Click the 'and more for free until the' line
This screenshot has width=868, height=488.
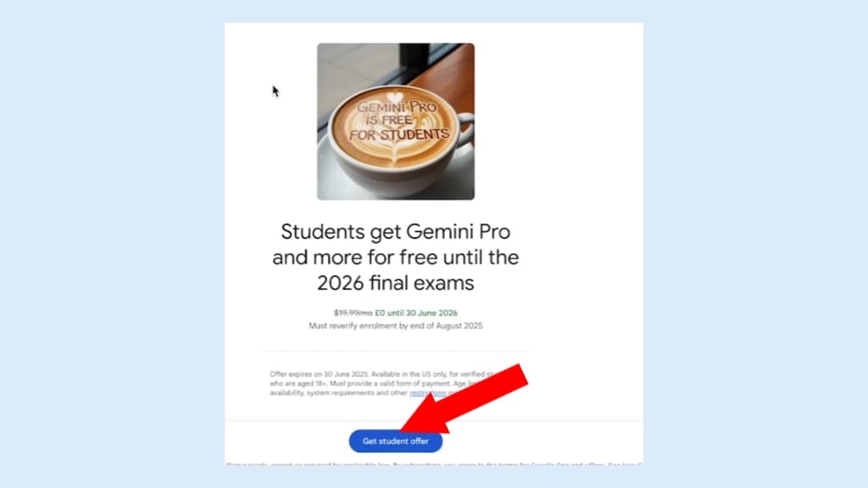pos(395,258)
